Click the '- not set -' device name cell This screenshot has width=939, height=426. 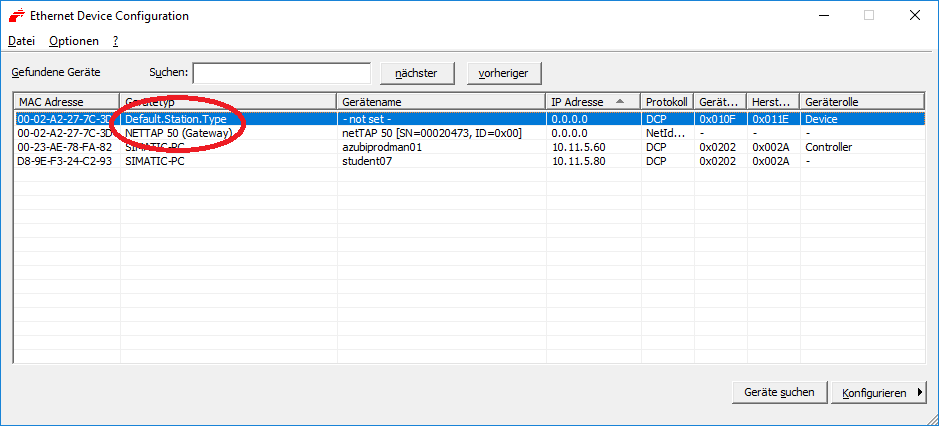pyautogui.click(x=366, y=119)
